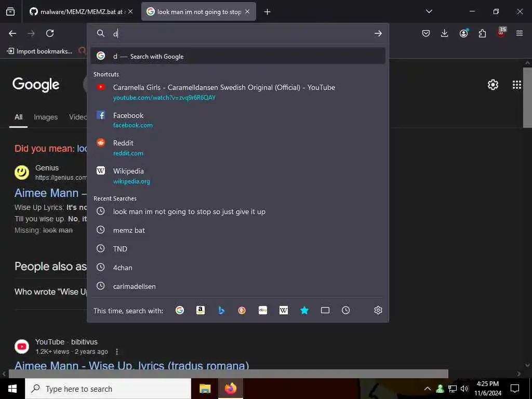
Task: Open the Firefox hamburger menu
Action: tap(520, 33)
